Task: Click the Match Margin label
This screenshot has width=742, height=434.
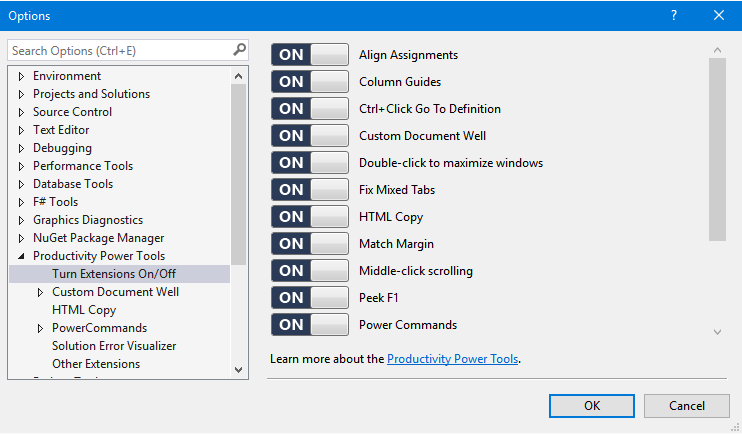Action: (x=396, y=244)
